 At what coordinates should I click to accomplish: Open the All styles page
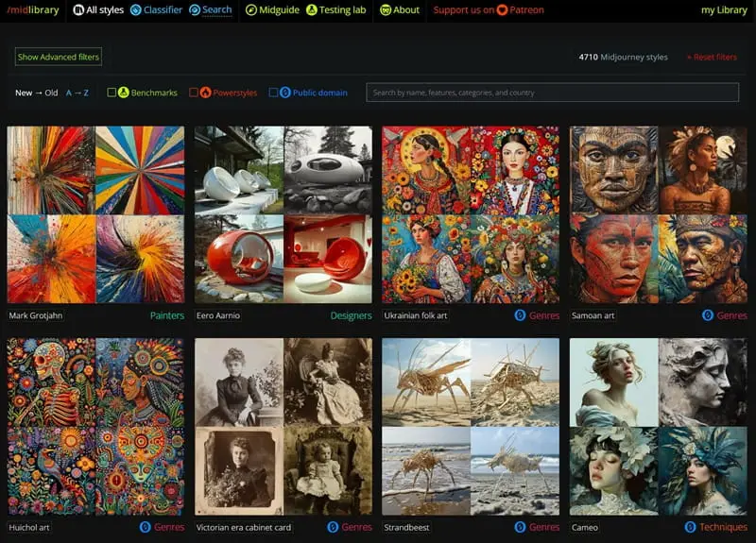point(98,10)
